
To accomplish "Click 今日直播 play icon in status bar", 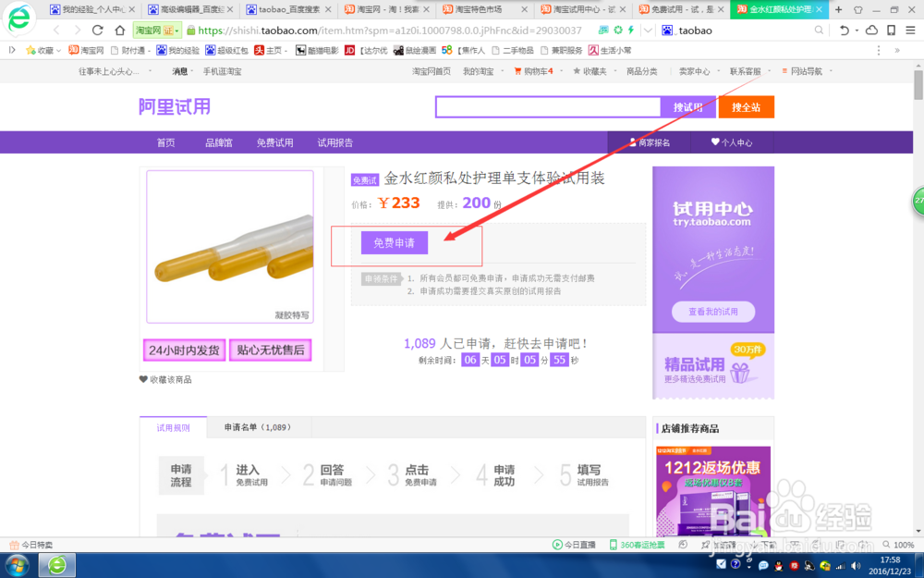I will click(557, 545).
